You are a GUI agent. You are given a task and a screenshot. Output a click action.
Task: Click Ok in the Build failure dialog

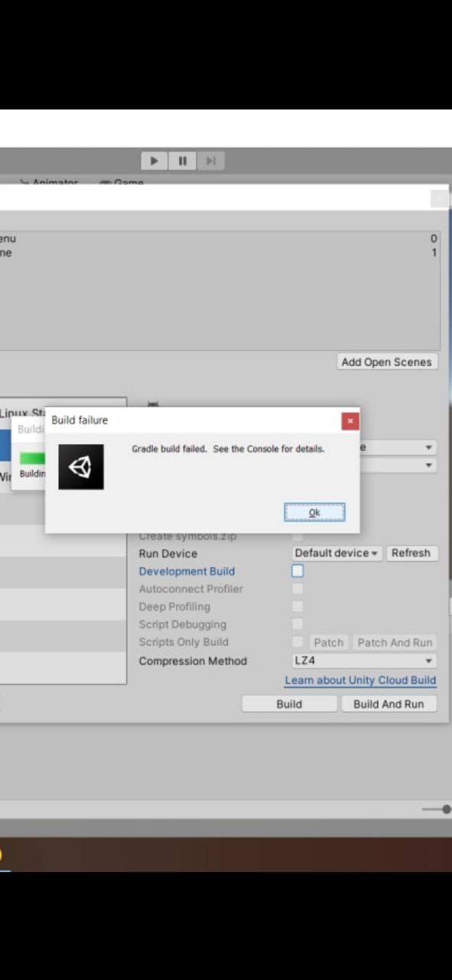click(x=314, y=512)
